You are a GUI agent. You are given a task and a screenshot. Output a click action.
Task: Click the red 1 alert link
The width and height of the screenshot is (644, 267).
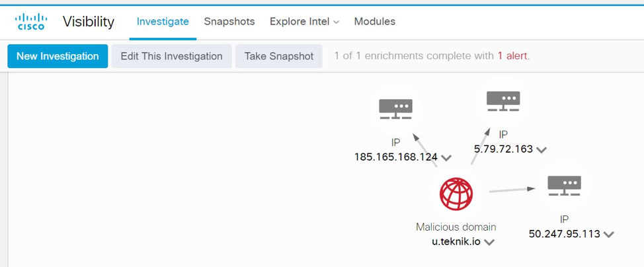512,56
